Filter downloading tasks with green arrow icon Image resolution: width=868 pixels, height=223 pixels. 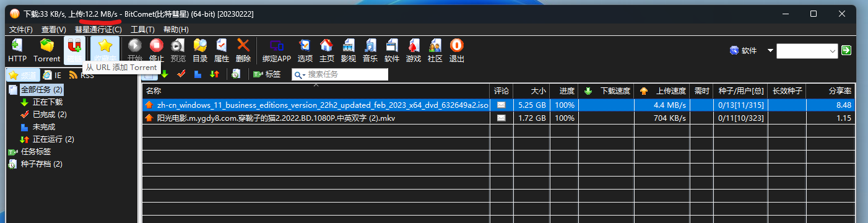(x=165, y=74)
